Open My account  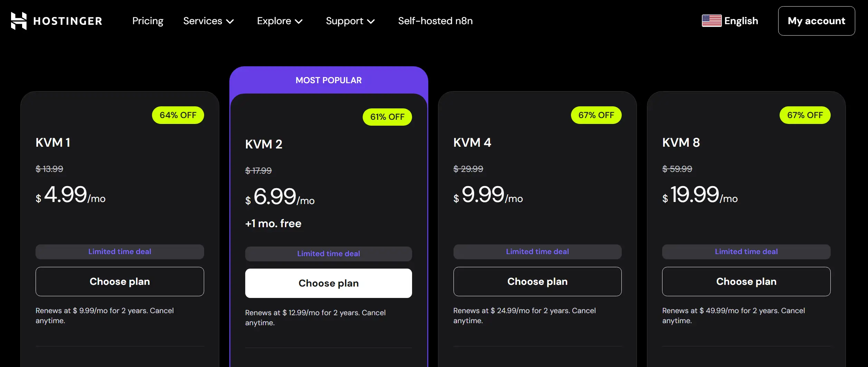click(x=816, y=21)
